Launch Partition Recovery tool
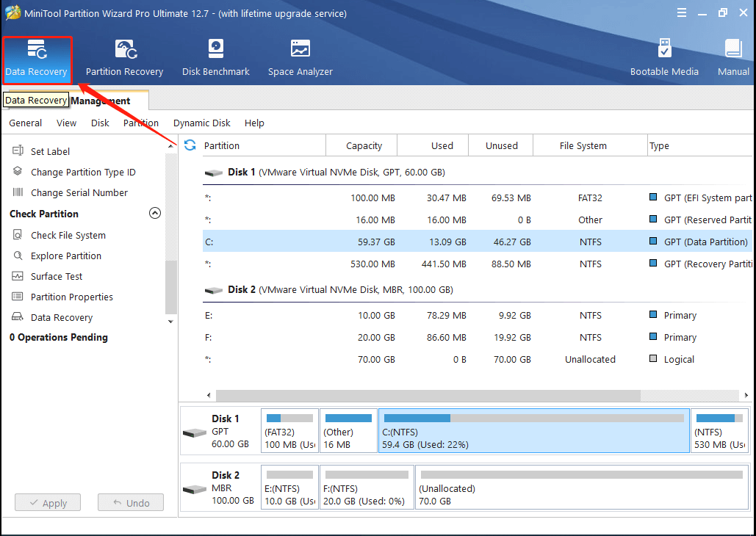Image resolution: width=756 pixels, height=536 pixels. pos(124,59)
